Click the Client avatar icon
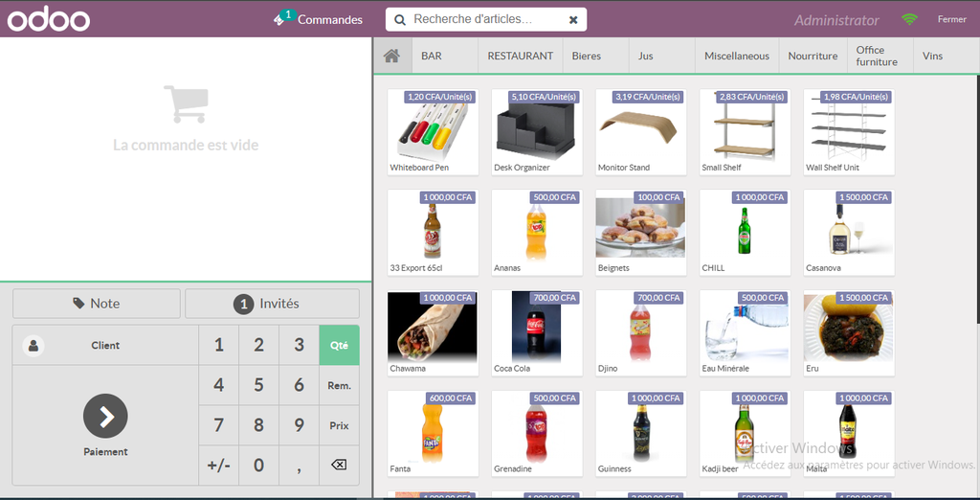 33,346
